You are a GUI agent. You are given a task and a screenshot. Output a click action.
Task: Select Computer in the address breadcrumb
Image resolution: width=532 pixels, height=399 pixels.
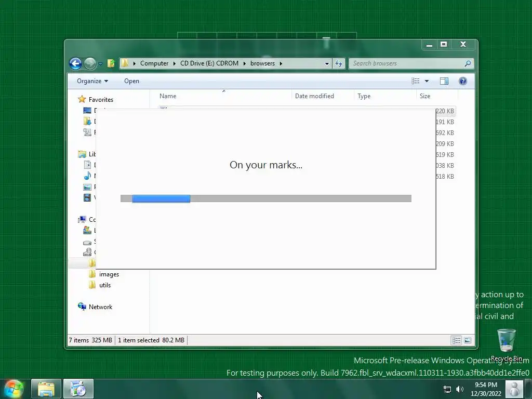(154, 63)
